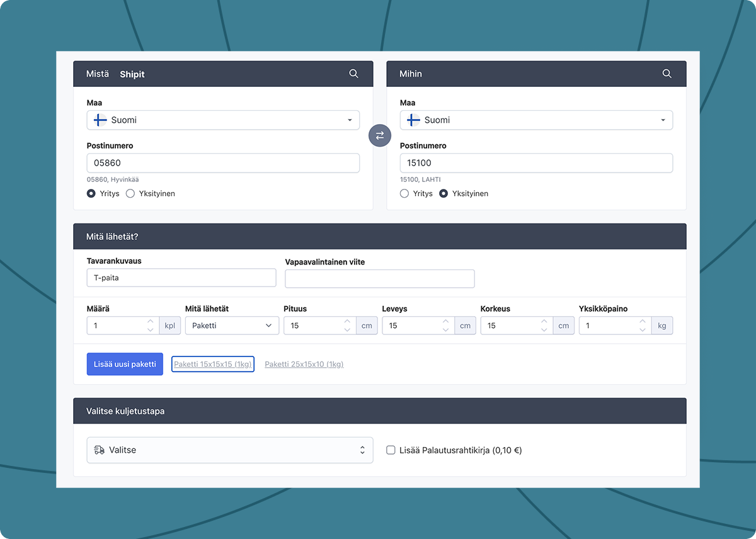Click Paketti 25x15x10 (1kg) preset link
This screenshot has width=756, height=539.
304,364
